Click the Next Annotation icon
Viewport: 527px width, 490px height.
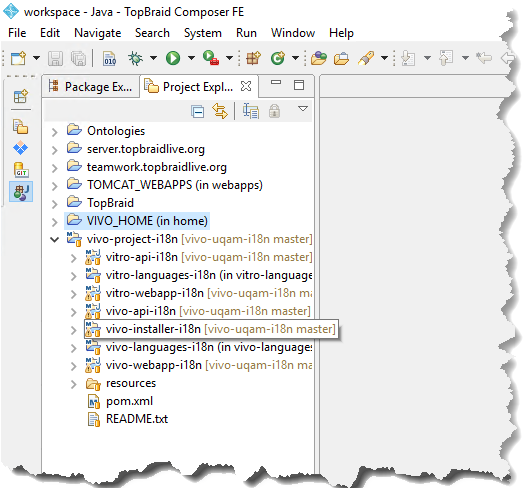[x=408, y=58]
